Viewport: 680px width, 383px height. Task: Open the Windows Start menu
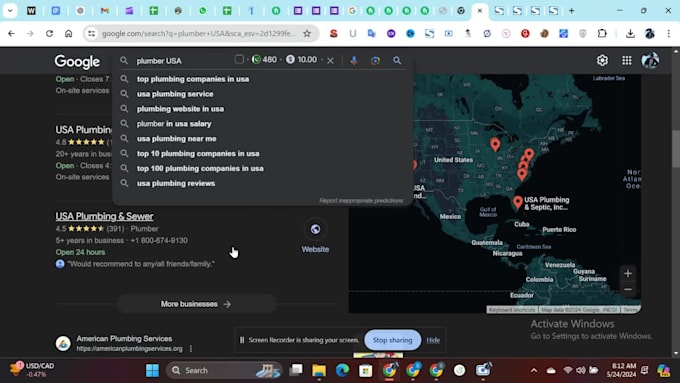(x=152, y=370)
